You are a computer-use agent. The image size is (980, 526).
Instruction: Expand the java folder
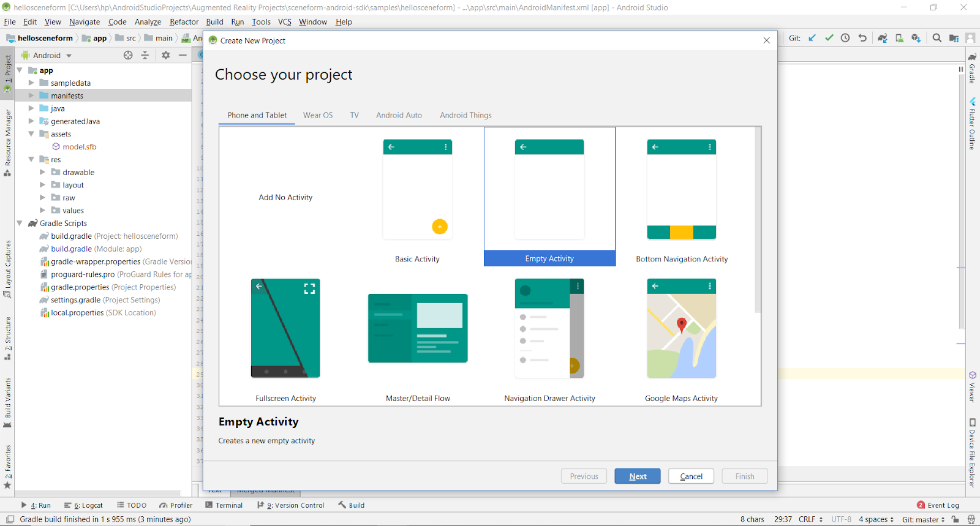31,108
